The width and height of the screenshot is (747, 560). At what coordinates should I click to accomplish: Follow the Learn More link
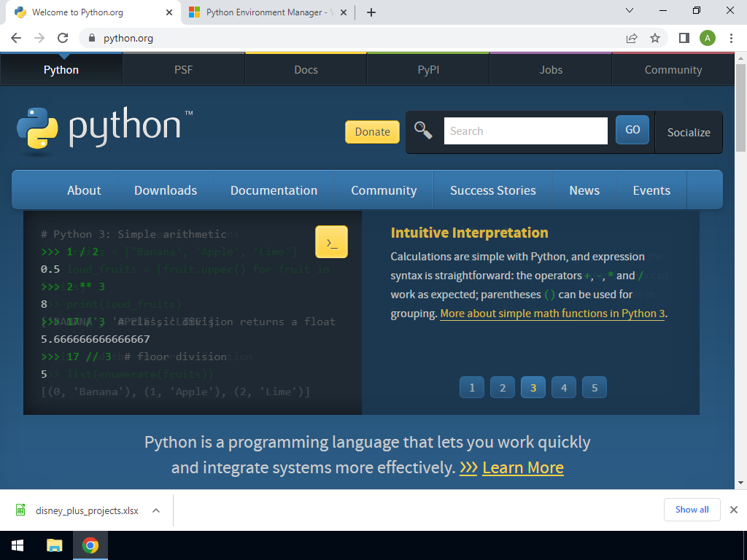coord(522,467)
